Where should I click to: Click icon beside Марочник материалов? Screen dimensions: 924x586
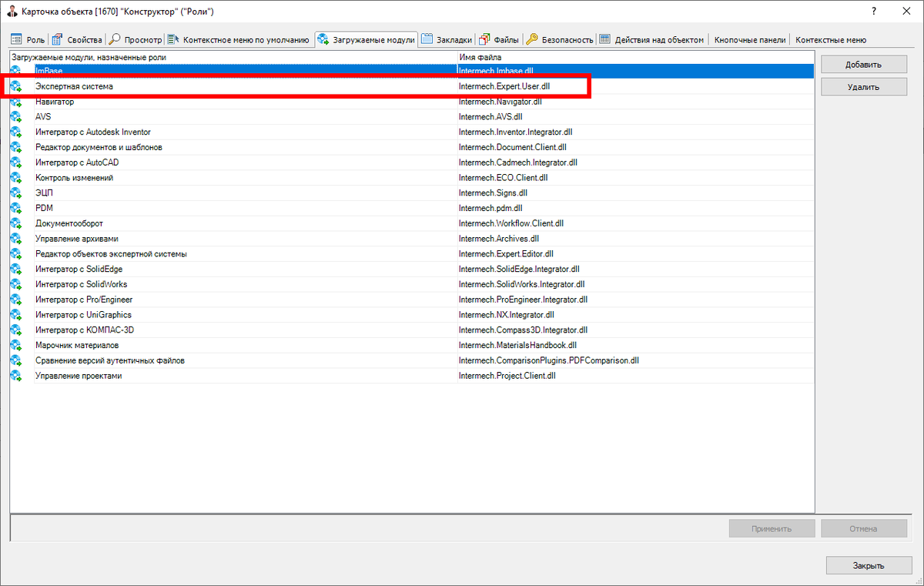pos(16,345)
